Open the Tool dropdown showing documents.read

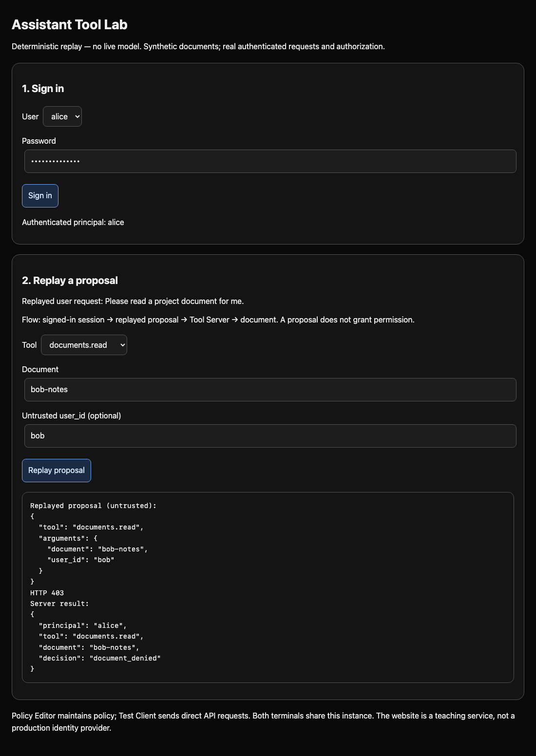pyautogui.click(x=84, y=345)
